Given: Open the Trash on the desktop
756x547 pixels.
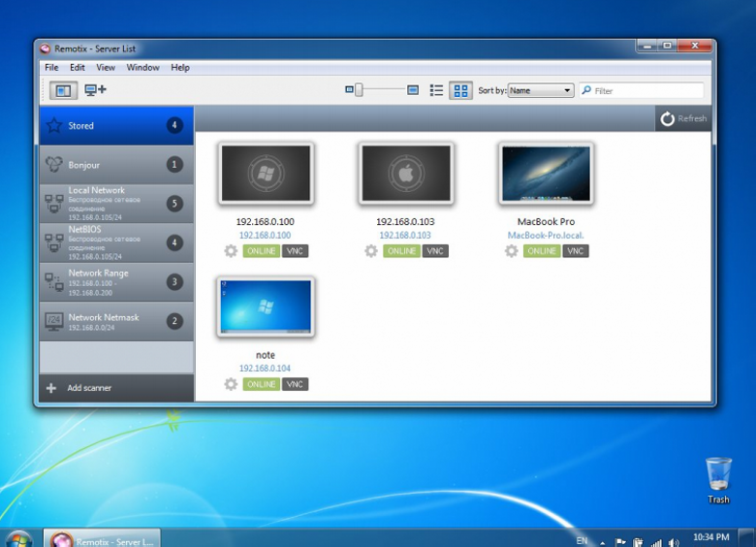Looking at the screenshot, I should click(x=718, y=480).
